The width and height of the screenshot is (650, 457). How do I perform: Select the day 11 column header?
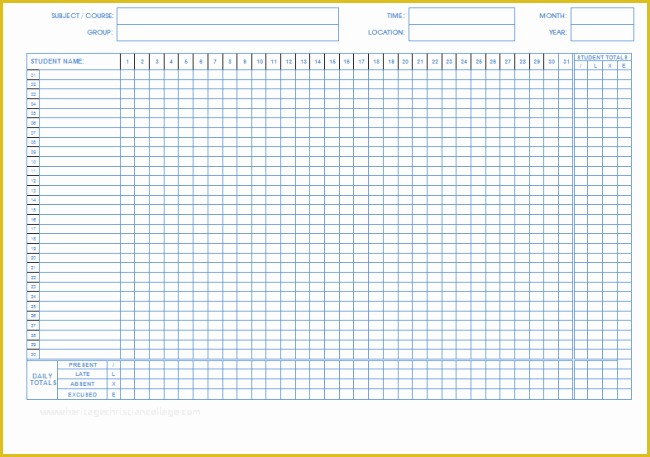(274, 61)
